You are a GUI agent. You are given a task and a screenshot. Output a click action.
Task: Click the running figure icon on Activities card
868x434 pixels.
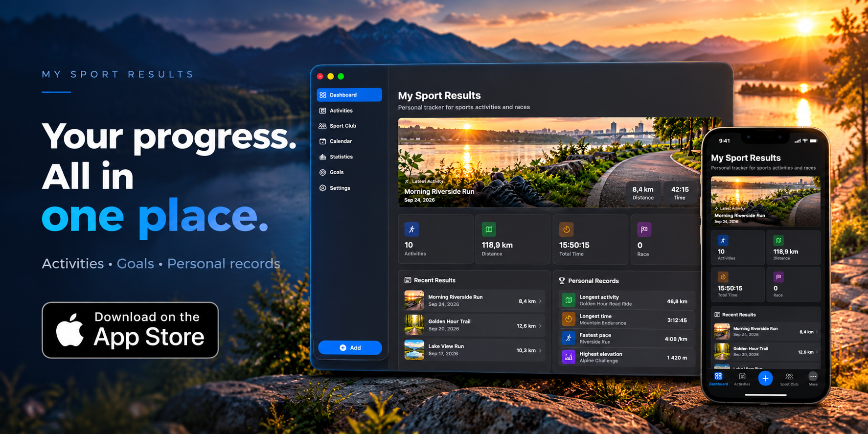click(x=411, y=229)
